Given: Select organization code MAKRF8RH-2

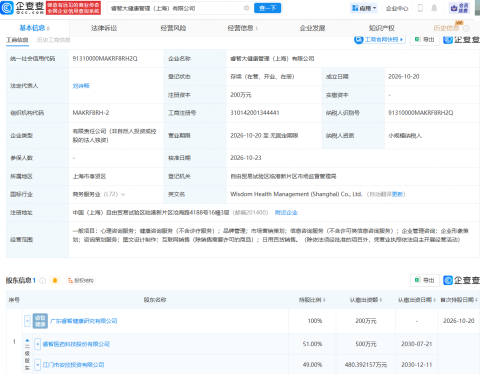Looking at the screenshot, I should (x=91, y=113).
